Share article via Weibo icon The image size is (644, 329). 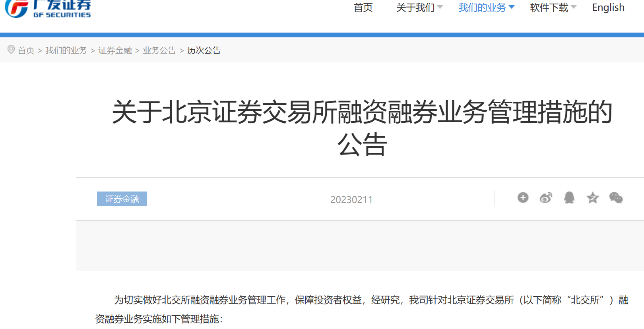pos(546,197)
